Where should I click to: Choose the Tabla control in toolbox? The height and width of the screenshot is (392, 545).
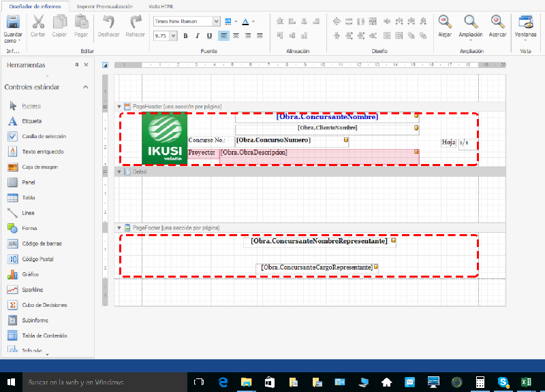click(28, 197)
